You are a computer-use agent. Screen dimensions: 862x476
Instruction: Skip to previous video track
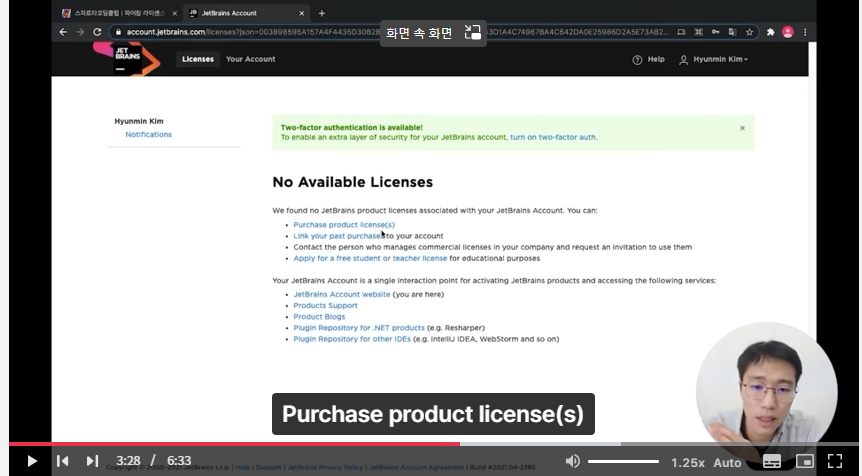[x=63, y=461]
